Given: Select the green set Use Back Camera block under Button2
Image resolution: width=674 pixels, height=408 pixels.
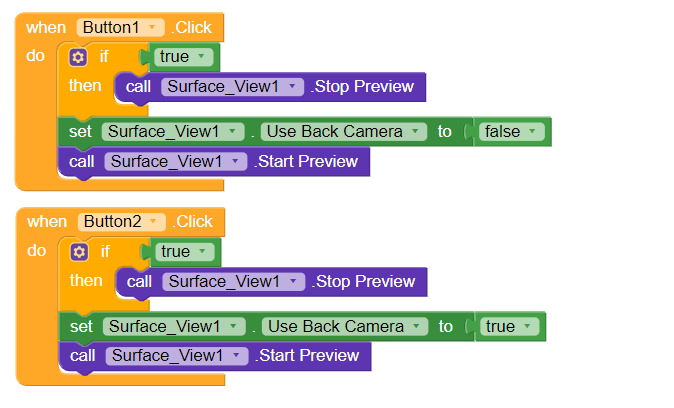Looking at the screenshot, I should pos(80,327).
